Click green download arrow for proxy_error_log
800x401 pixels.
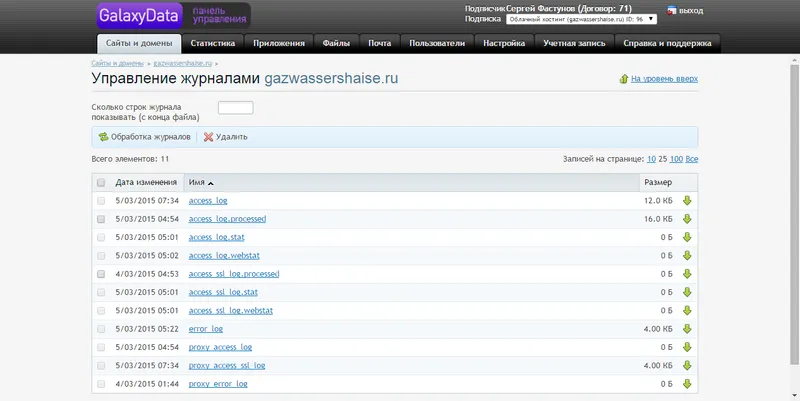click(687, 384)
